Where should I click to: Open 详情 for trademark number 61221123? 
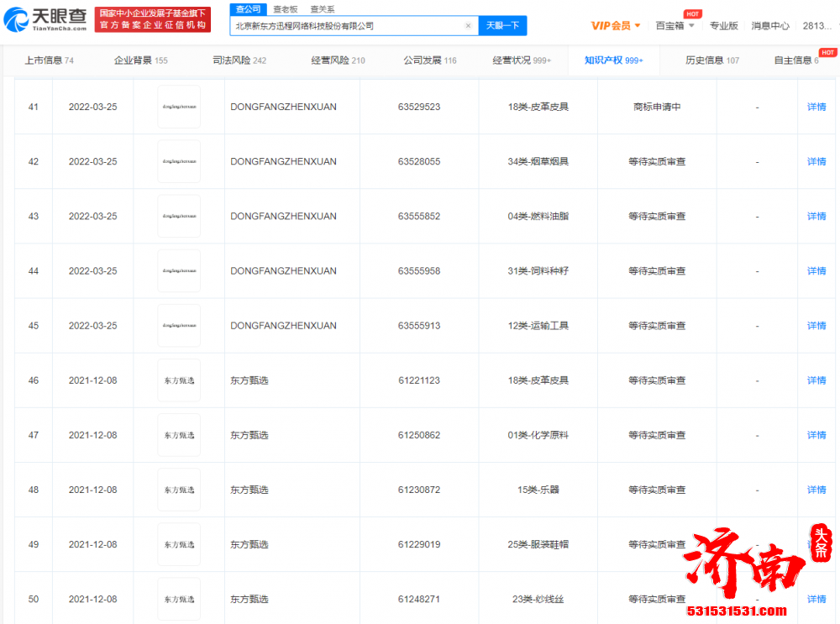pos(816,380)
